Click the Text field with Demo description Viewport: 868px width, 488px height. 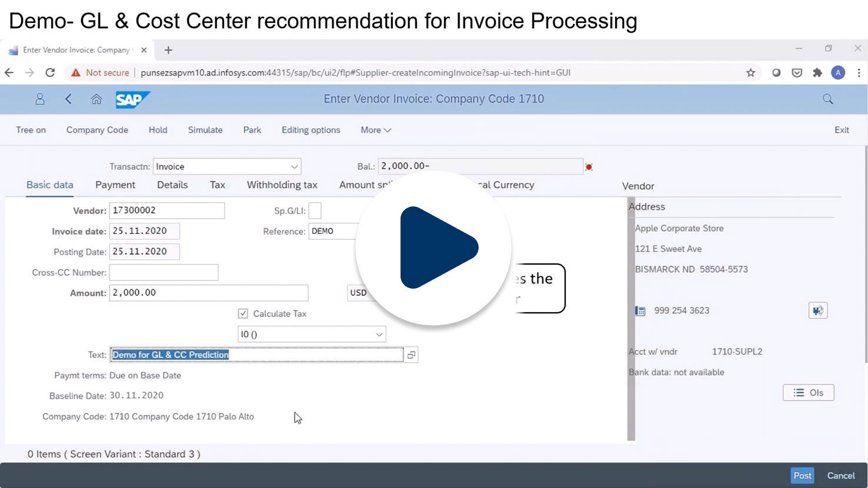tap(256, 355)
